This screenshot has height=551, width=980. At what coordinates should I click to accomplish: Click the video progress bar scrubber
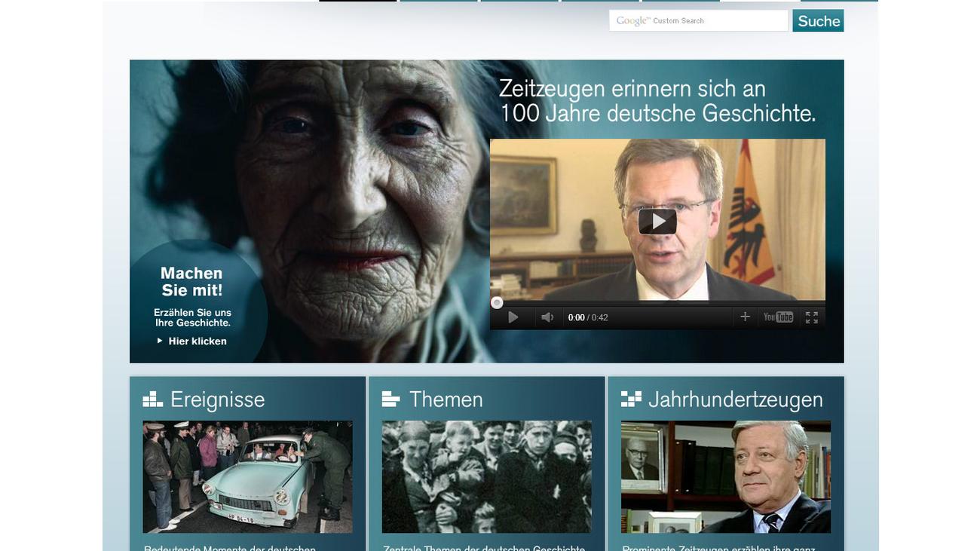point(497,303)
